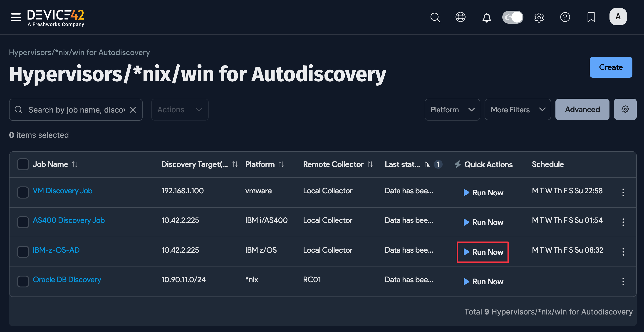Tick the select-all checkbox in header
The image size is (644, 332).
coord(23,164)
